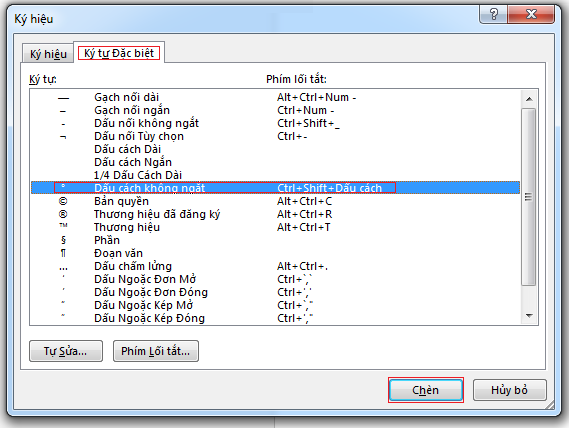This screenshot has width=569, height=428.
Task: Pick the registered trademark Thương hiệu đã đăng ký
Action: coord(275,214)
